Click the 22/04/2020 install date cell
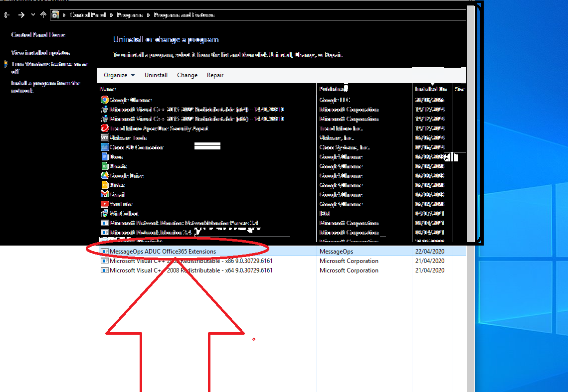The image size is (568, 392). pos(430,251)
